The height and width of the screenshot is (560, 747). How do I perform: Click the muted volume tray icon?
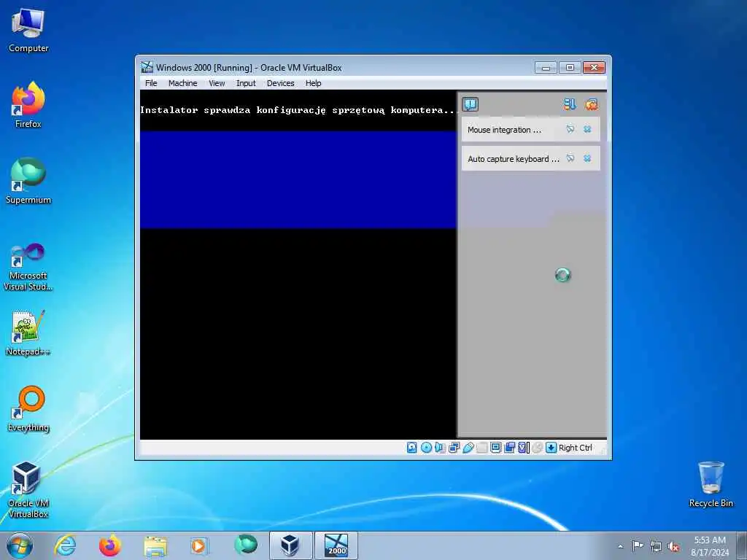[673, 546]
